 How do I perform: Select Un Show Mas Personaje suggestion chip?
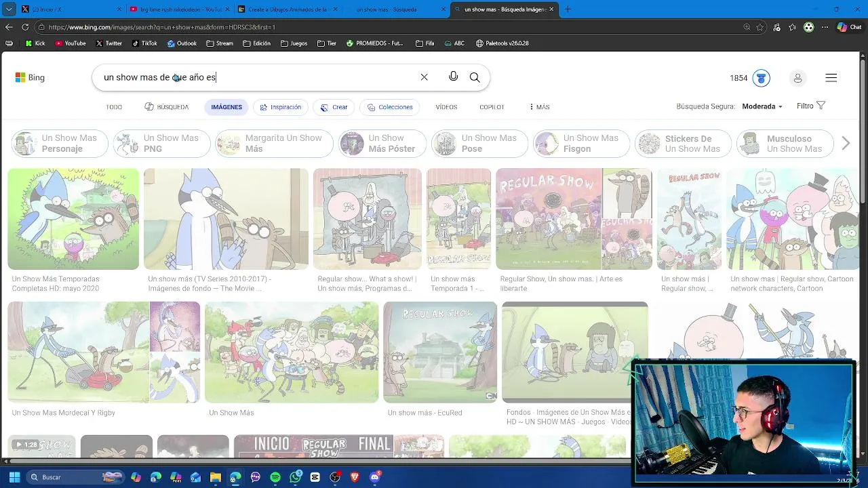[60, 144]
